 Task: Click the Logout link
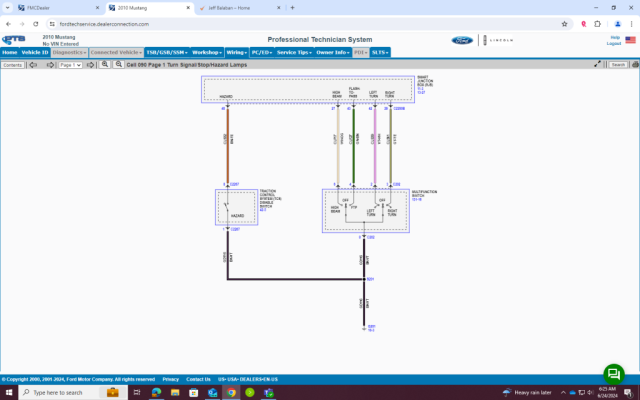[613, 43]
